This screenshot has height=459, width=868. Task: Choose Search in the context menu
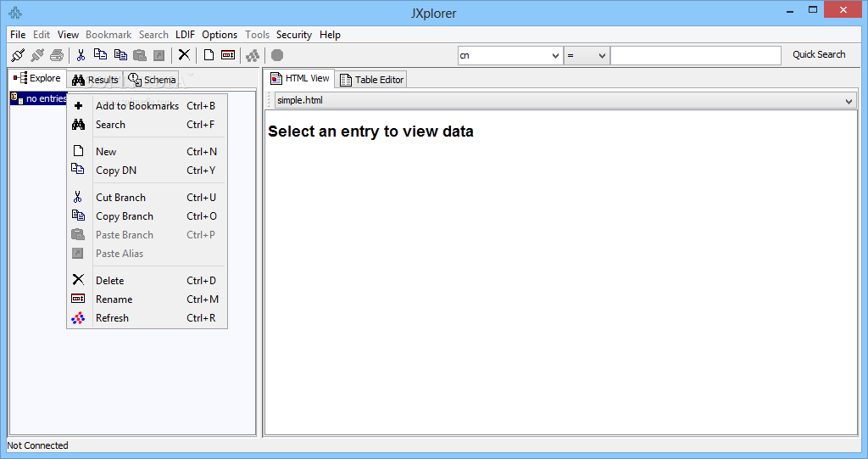pyautogui.click(x=147, y=125)
